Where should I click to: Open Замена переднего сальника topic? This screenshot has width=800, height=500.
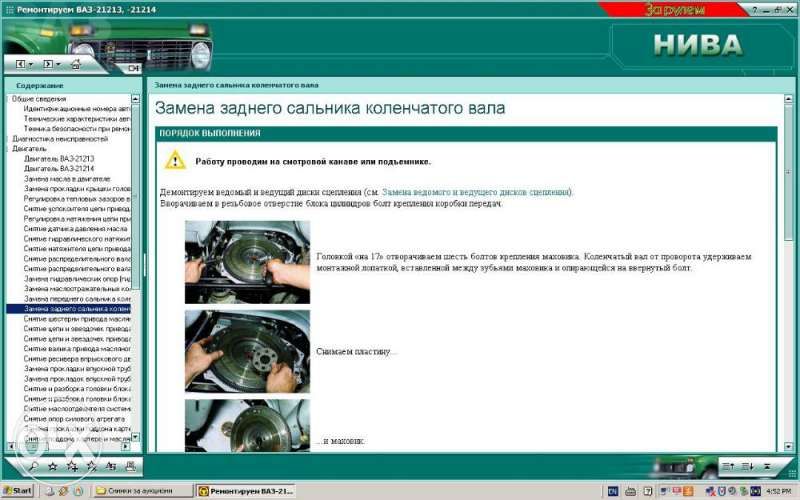77,298
